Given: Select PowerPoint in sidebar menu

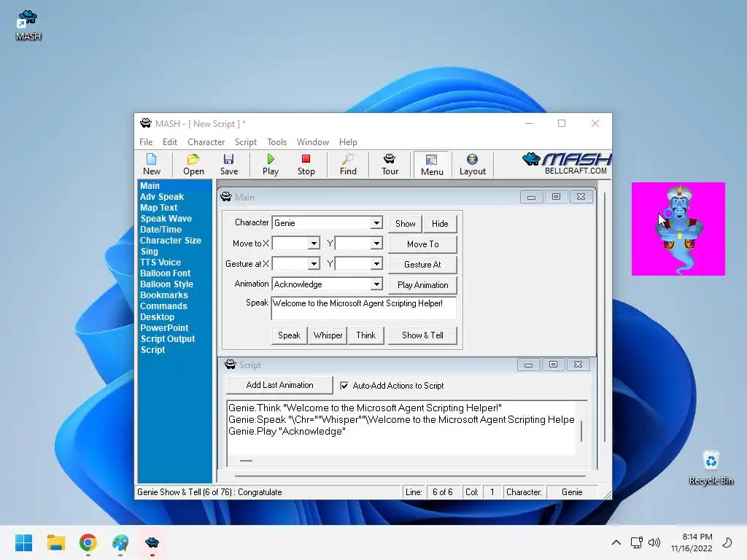Looking at the screenshot, I should tap(164, 328).
